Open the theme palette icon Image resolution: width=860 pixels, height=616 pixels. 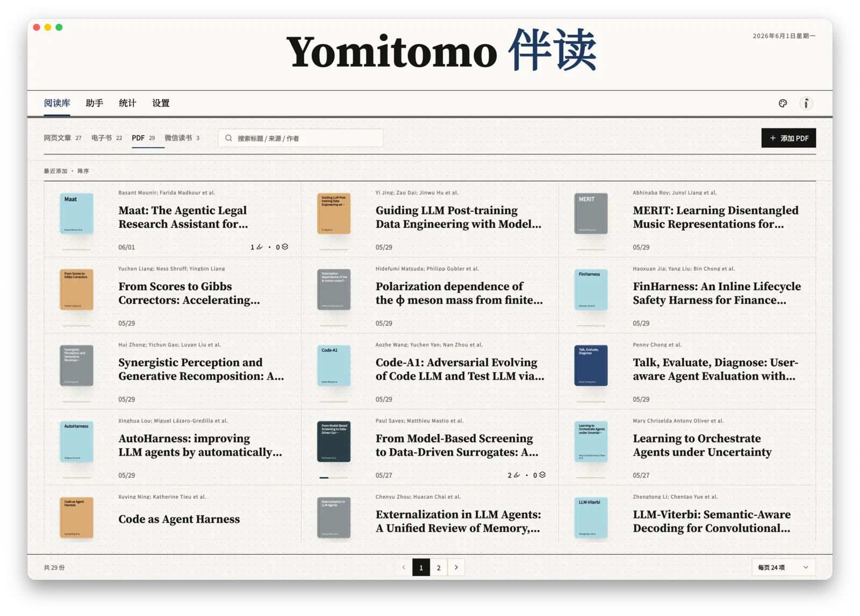783,103
